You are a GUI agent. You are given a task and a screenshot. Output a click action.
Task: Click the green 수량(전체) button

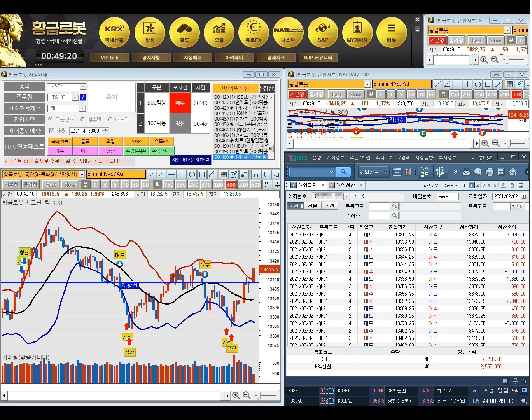coord(162,151)
